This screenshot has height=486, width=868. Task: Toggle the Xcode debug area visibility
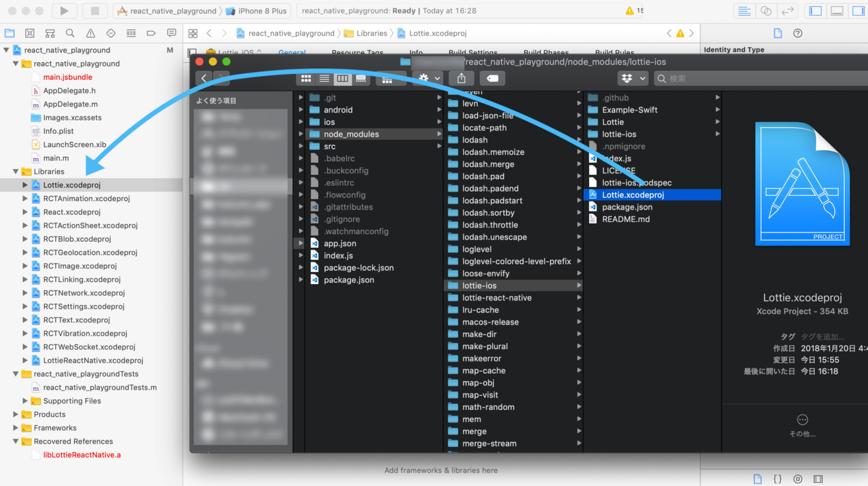[837, 11]
